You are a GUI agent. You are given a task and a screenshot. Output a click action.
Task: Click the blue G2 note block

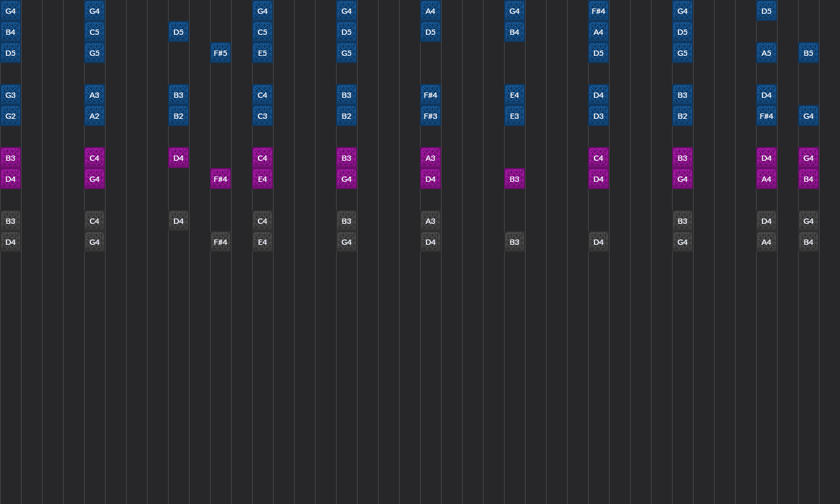click(10, 116)
